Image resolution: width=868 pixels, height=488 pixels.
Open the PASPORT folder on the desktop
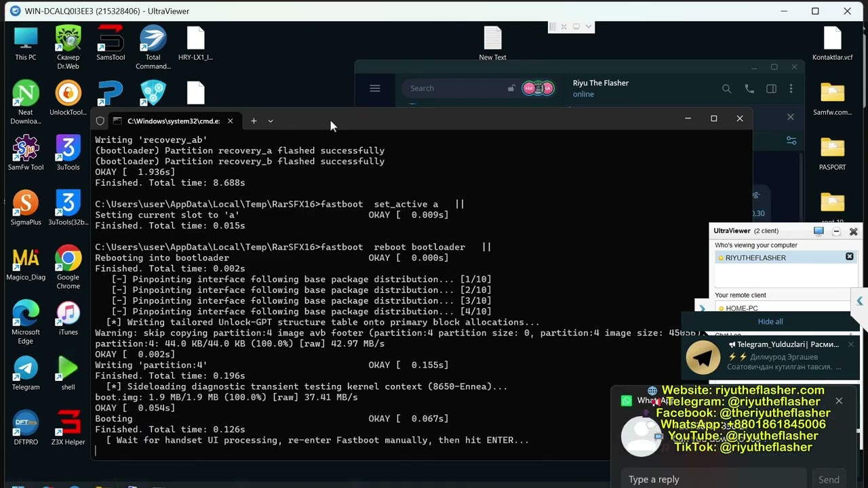pyautogui.click(x=832, y=153)
